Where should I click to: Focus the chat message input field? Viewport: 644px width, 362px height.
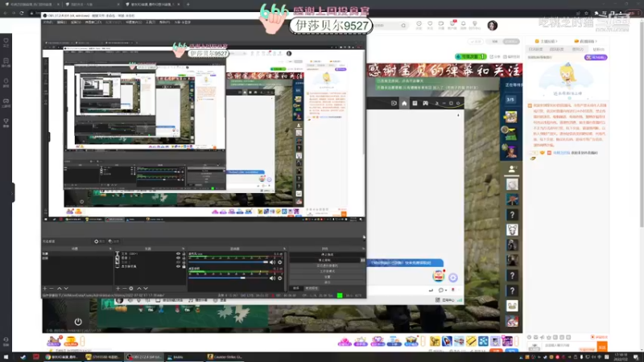coord(568,346)
